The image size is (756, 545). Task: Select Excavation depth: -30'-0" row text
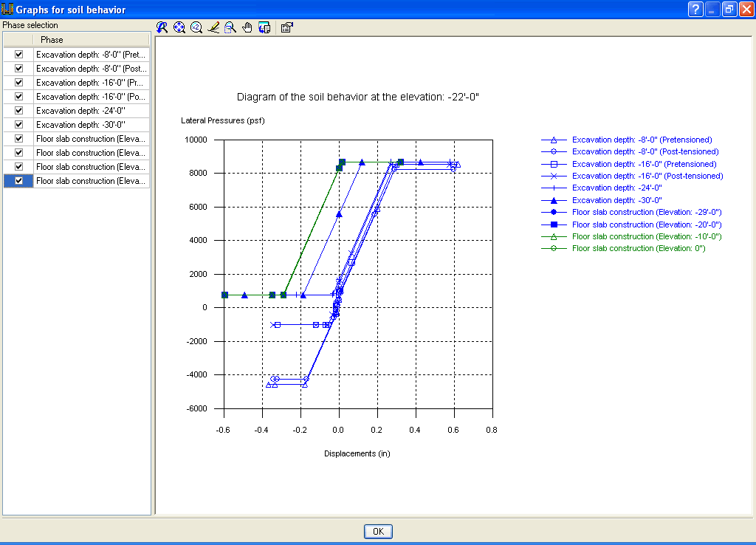[80, 124]
